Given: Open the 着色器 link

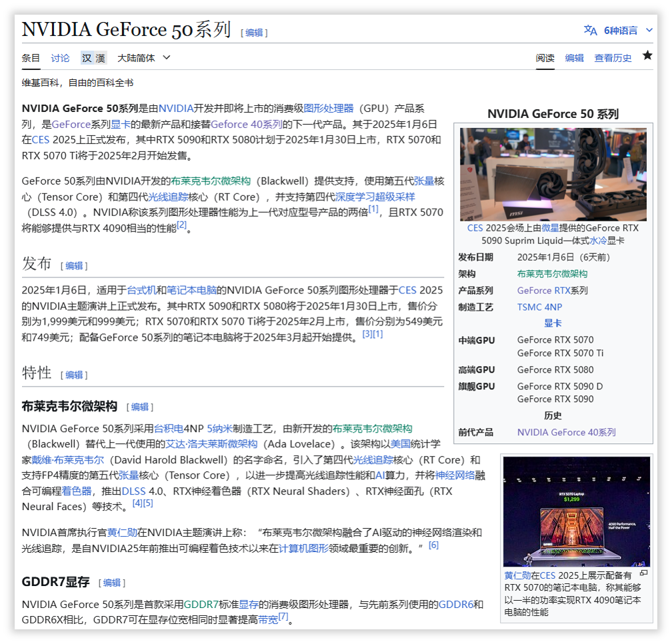Looking at the screenshot, I should point(77,491).
